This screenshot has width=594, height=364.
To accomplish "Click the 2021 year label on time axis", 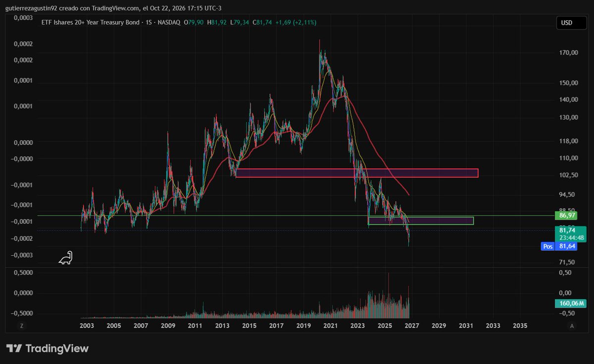I will [331, 326].
